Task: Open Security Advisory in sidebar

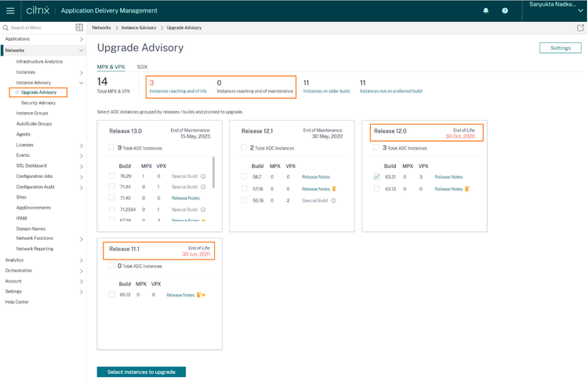Action: pyautogui.click(x=38, y=103)
